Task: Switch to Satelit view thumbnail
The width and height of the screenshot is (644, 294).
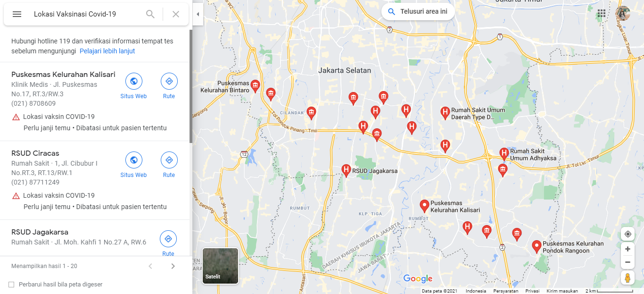Action: (220, 266)
